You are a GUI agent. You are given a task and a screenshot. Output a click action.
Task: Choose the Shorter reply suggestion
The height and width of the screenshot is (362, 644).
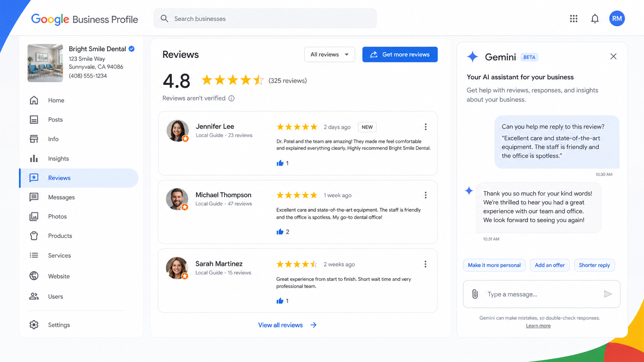point(594,265)
